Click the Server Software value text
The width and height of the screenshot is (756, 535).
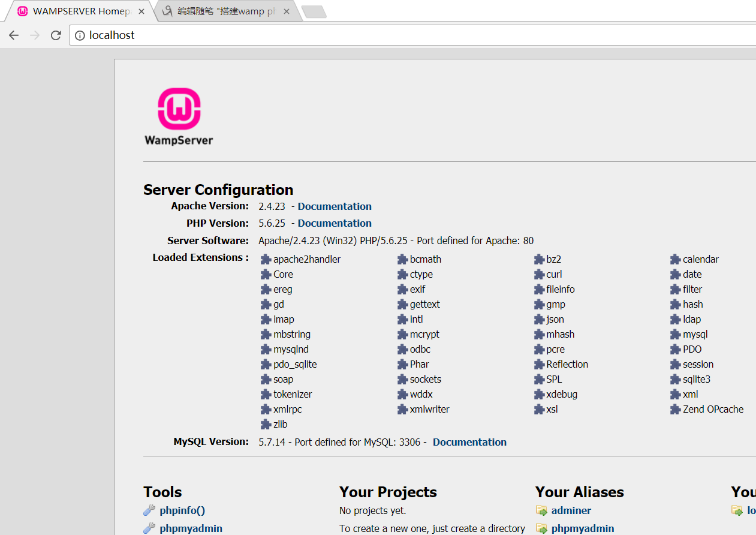point(396,241)
